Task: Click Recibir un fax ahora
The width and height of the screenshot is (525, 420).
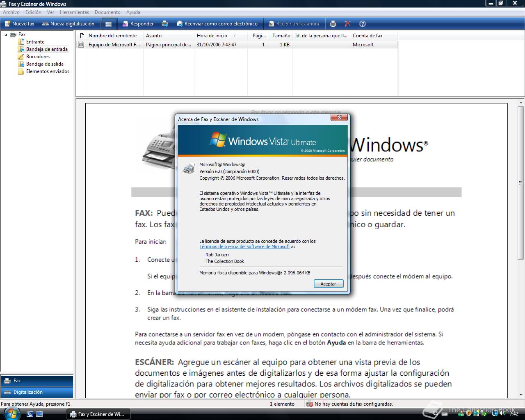Action: point(294,24)
